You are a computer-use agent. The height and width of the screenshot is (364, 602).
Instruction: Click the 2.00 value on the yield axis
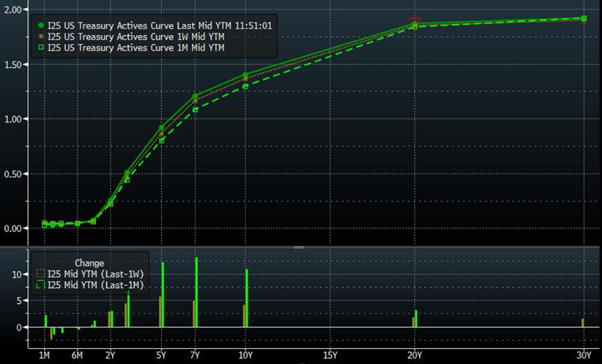13,9
